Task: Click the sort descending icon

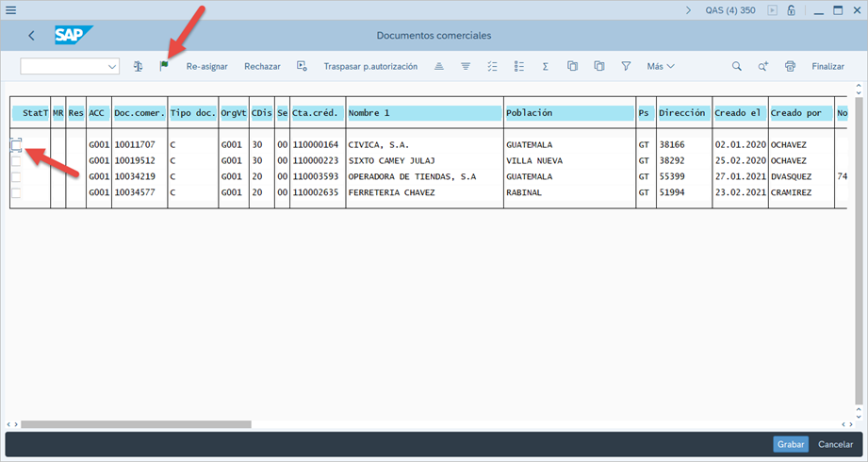Action: tap(466, 67)
